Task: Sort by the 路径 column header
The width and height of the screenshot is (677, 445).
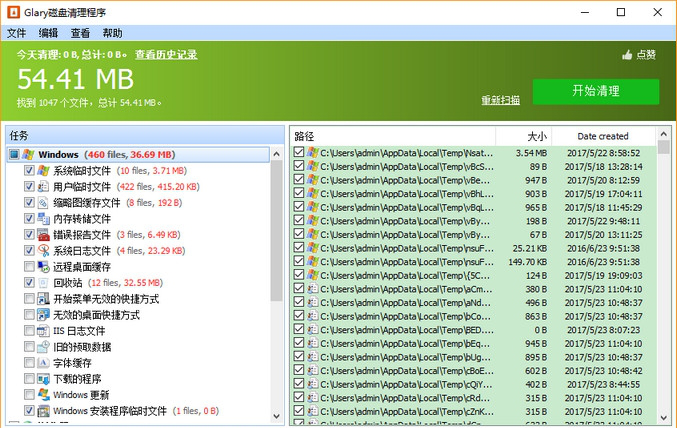Action: click(392, 136)
